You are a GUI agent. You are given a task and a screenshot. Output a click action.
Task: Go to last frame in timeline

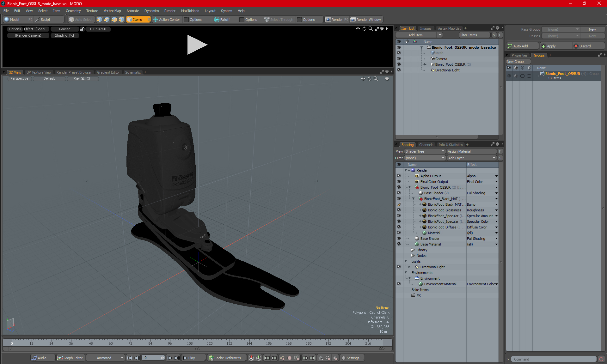click(x=177, y=358)
